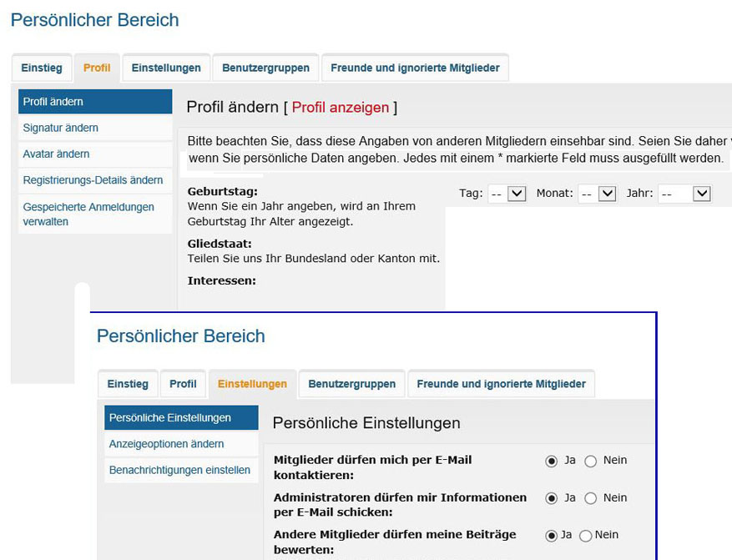Select Ja for members rating my posts
The height and width of the screenshot is (560, 732).
point(551,536)
